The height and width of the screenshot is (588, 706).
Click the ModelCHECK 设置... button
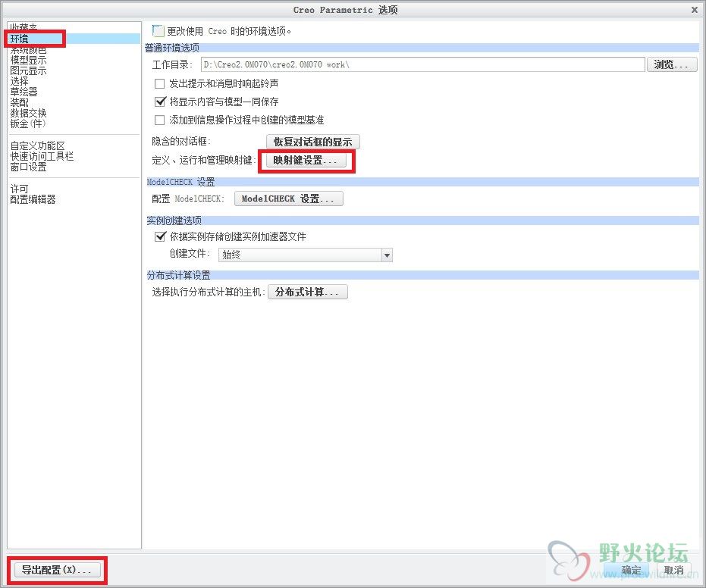(x=289, y=199)
